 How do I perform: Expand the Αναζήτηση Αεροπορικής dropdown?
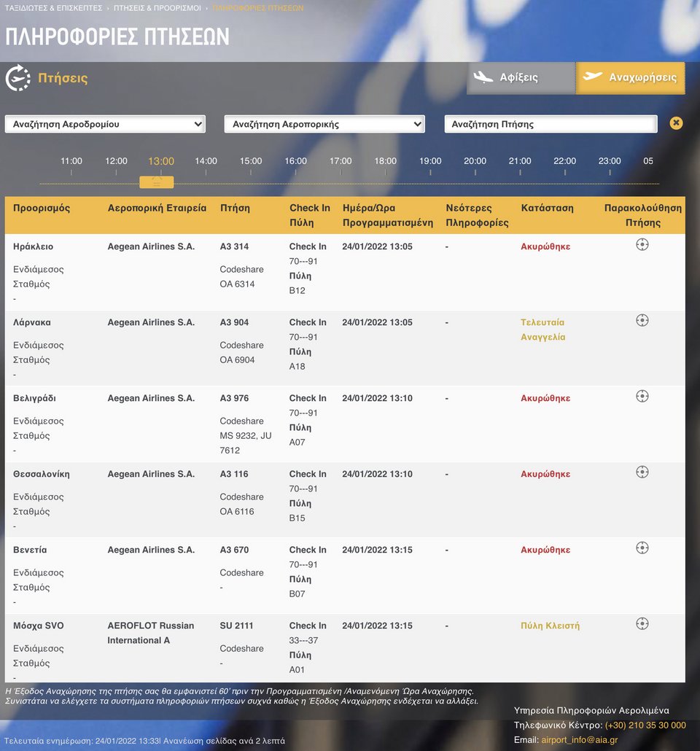pyautogui.click(x=324, y=124)
